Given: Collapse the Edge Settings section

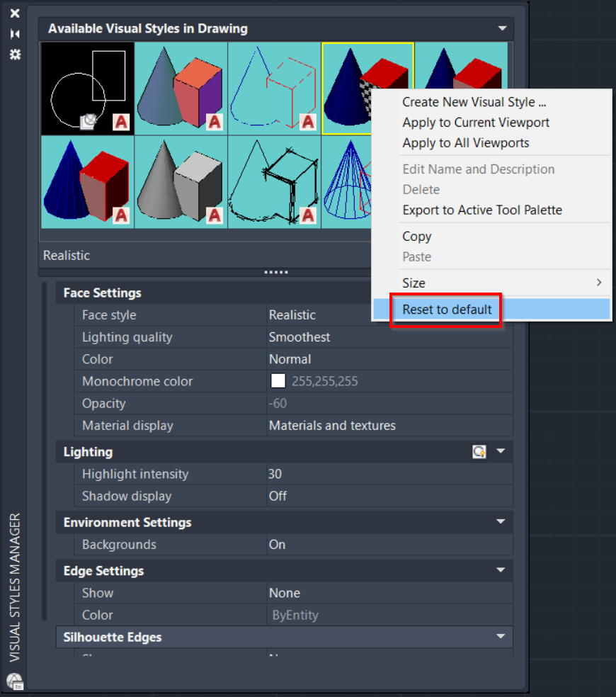Looking at the screenshot, I should 501,570.
